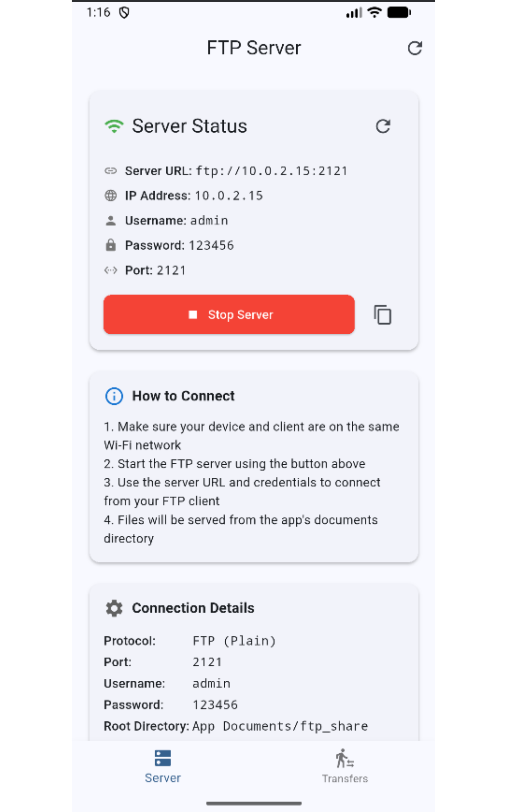Image resolution: width=507 pixels, height=812 pixels.
Task: Click the gear icon on Connection Details
Action: [114, 608]
